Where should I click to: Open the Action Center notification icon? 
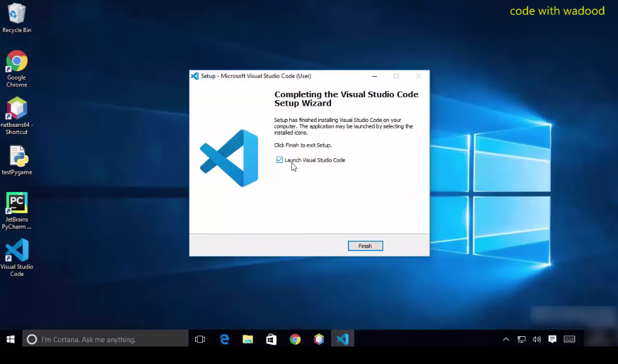552,339
